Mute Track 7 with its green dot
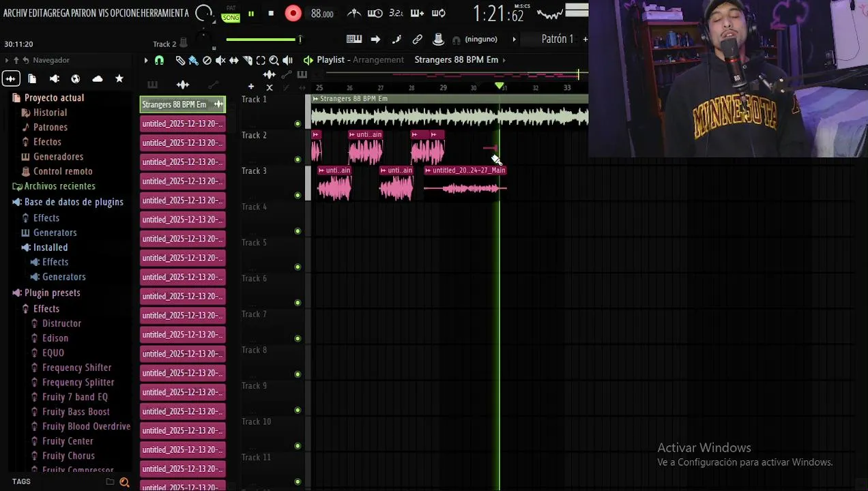The height and width of the screenshot is (491, 868). (298, 339)
